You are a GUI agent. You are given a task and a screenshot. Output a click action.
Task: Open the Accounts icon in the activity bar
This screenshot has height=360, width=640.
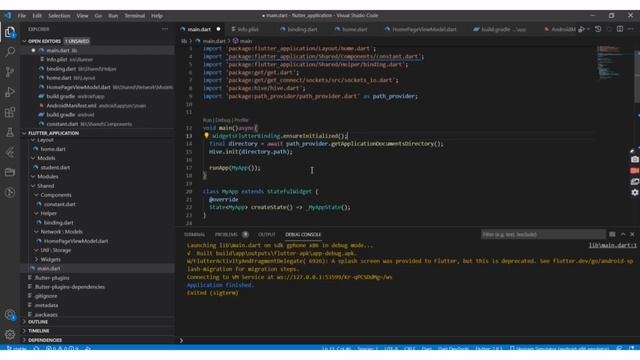pyautogui.click(x=10, y=315)
